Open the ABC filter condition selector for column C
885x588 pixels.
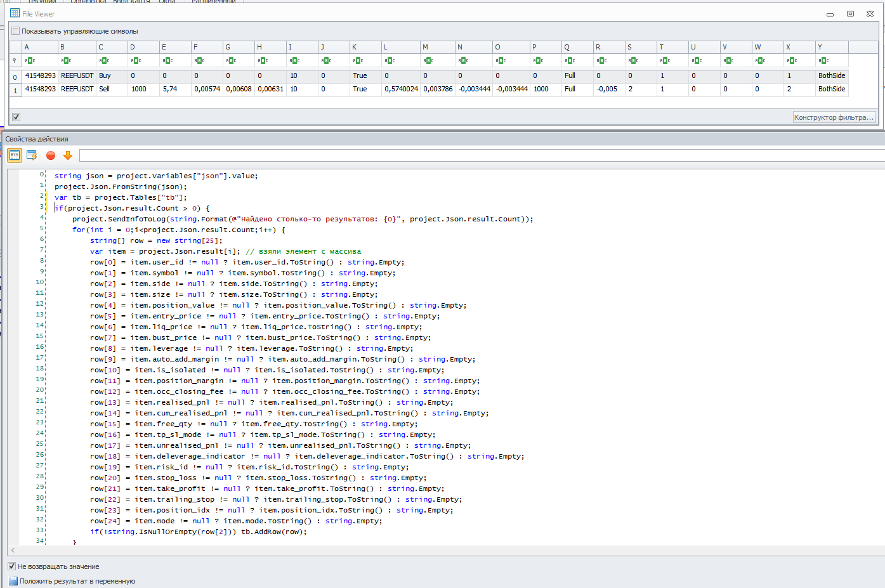tap(104, 61)
